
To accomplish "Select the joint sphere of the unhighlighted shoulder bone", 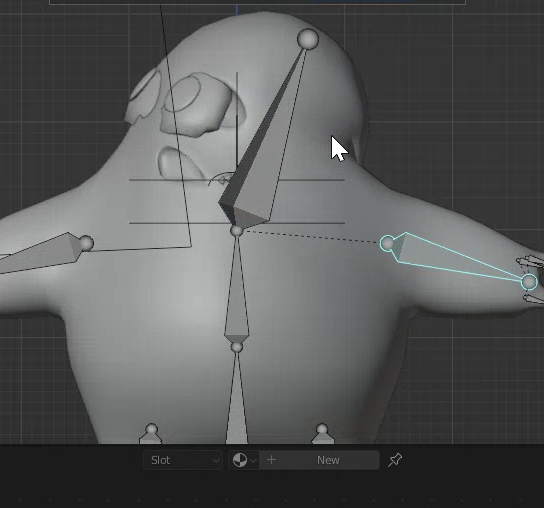I will (x=86, y=243).
